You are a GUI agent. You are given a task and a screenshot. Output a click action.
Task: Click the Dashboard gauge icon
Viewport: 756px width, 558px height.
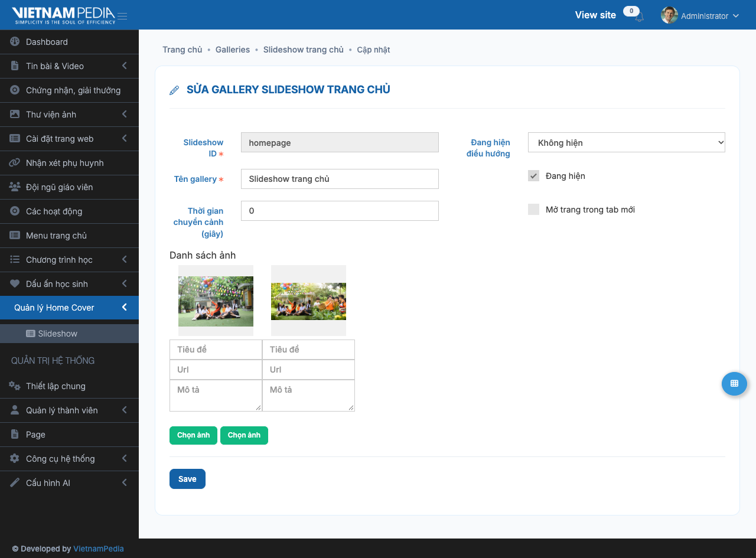click(15, 42)
